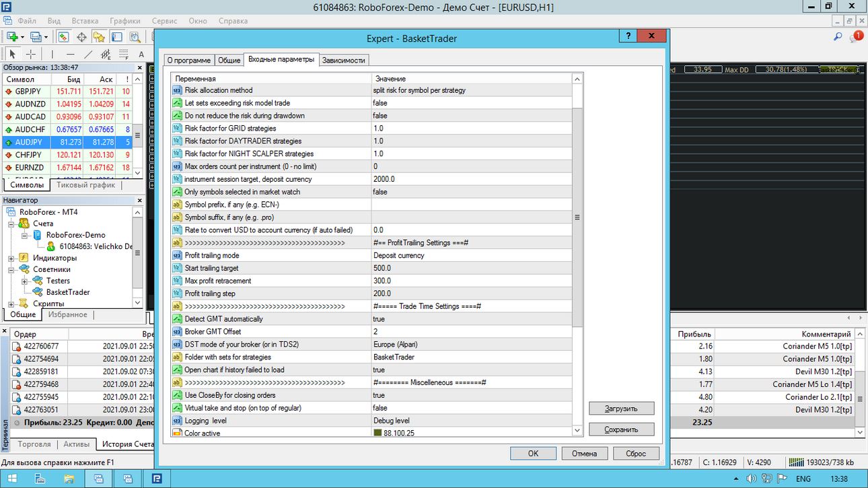Open the New Chart toolbar button
Viewport: 868px width, 488px height.
[x=12, y=37]
